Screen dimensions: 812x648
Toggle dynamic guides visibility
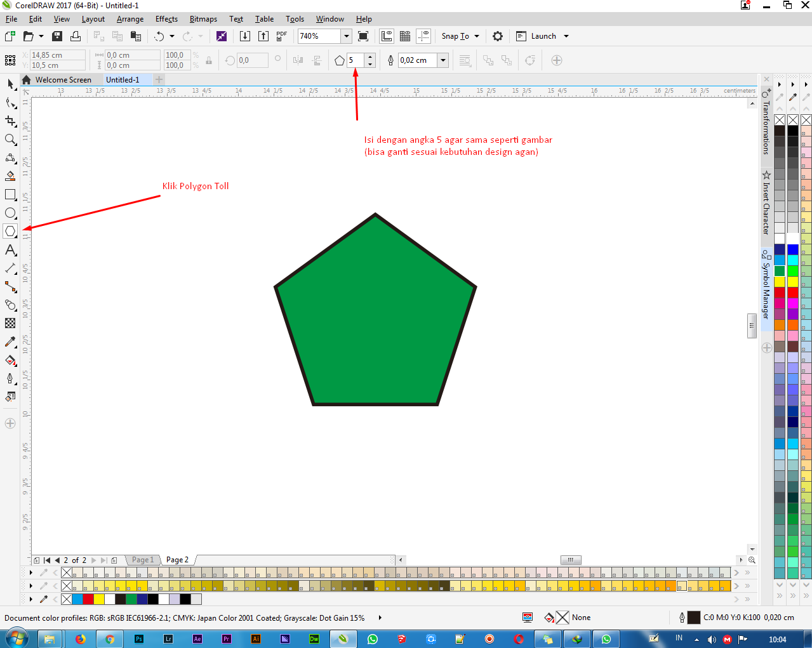(x=423, y=36)
